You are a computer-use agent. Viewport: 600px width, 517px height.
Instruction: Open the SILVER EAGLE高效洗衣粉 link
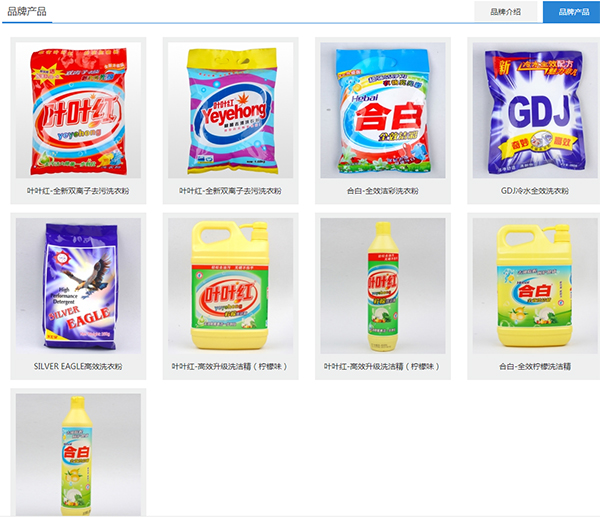[x=78, y=366]
